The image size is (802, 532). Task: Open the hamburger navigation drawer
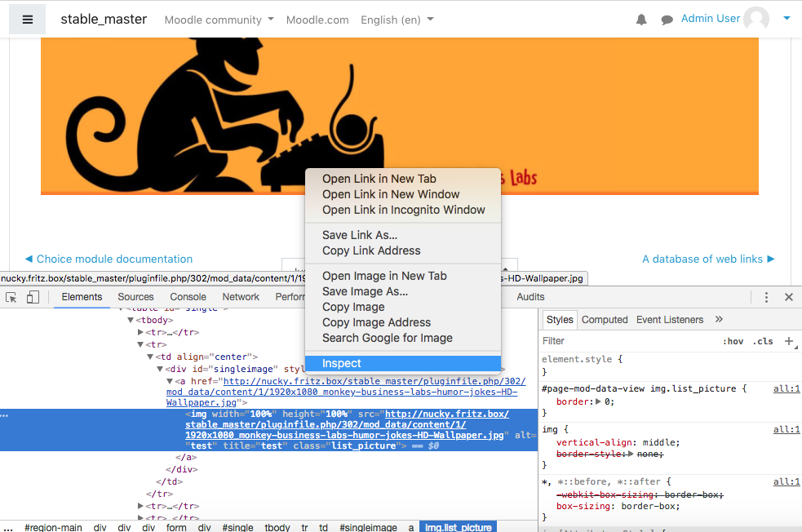coord(28,20)
